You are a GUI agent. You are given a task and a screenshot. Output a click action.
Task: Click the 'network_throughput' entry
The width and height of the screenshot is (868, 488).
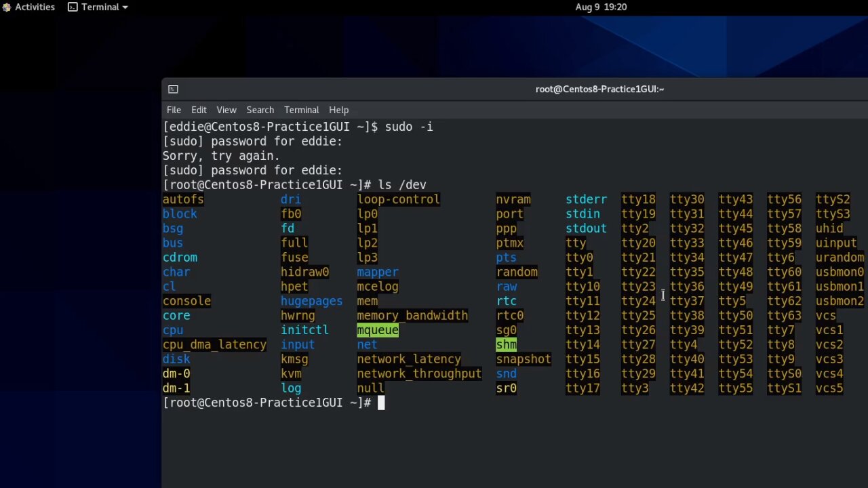(x=419, y=373)
